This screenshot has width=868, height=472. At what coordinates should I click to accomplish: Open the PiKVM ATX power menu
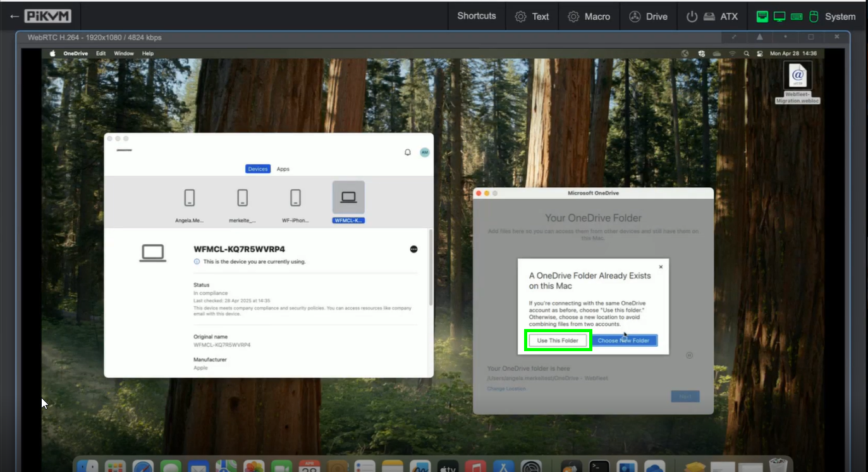coord(712,16)
